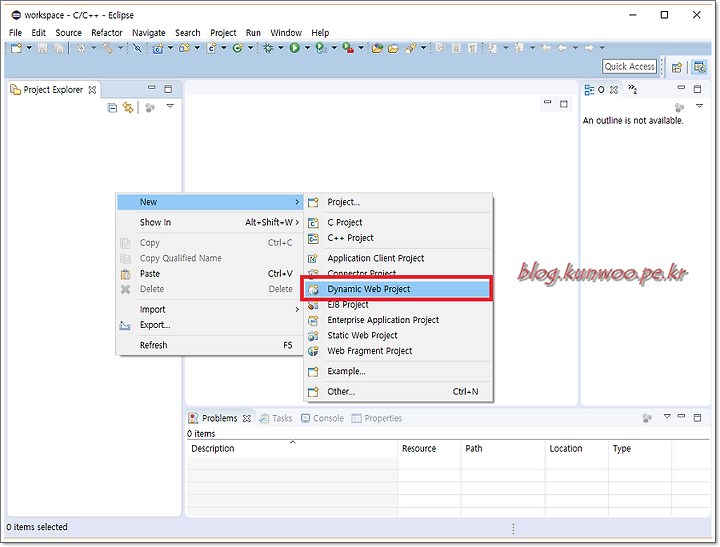Screen dimensions: 720x547
Task: Open the Window menu
Action: [x=286, y=33]
